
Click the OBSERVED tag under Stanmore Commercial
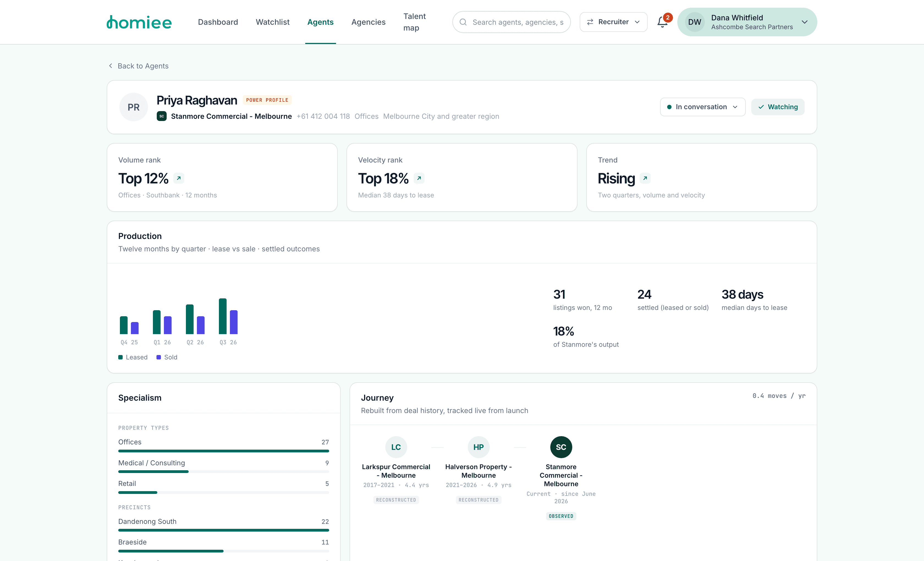tap(561, 516)
